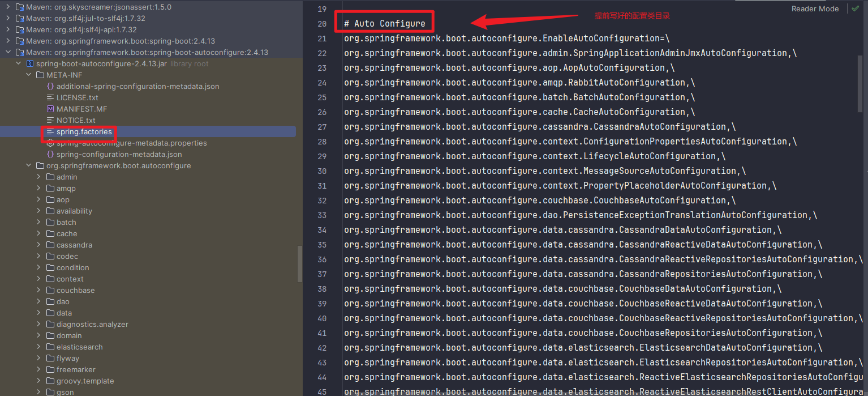Expand the dao folder chevron

tap(38, 302)
